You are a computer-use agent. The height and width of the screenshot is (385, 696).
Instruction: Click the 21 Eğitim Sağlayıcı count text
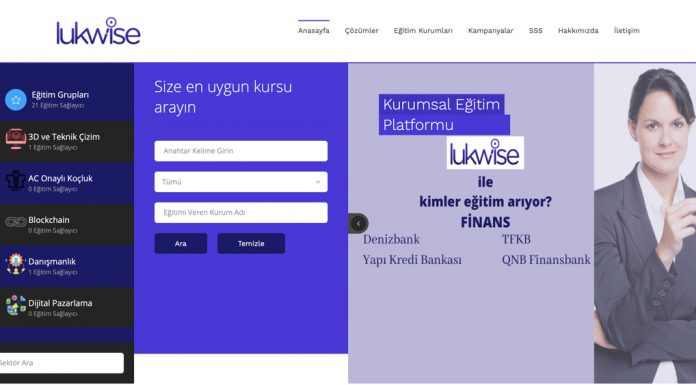pyautogui.click(x=57, y=106)
